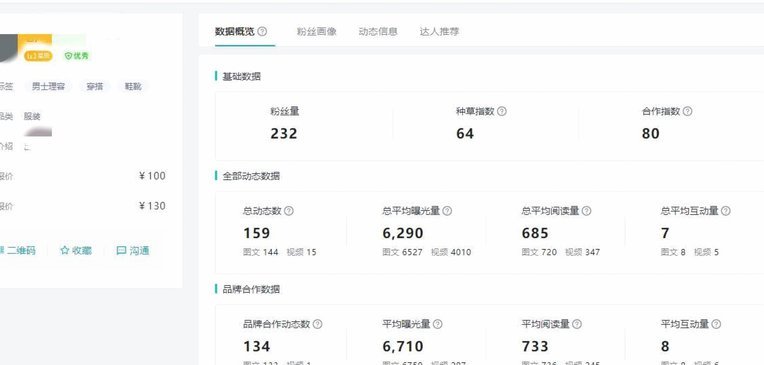Click 总平均曝光量 value 6,290
Screen dimensions: 764x365
point(403,233)
